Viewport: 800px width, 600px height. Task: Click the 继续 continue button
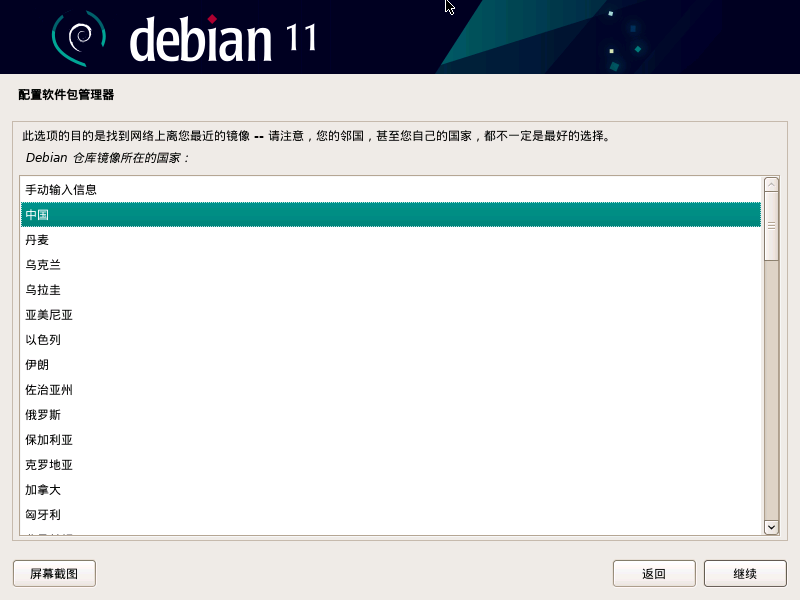tap(744, 573)
